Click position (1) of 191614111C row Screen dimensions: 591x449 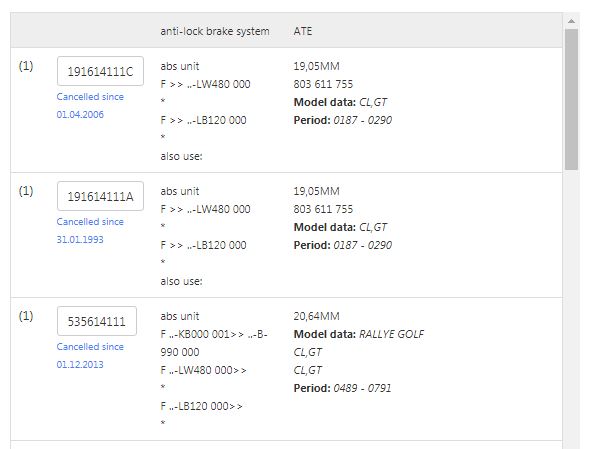[x=26, y=66]
